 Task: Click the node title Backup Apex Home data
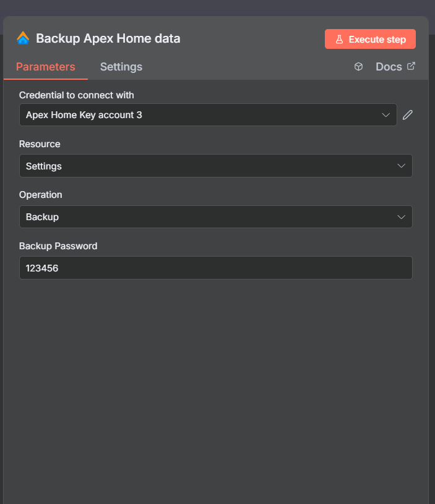109,38
